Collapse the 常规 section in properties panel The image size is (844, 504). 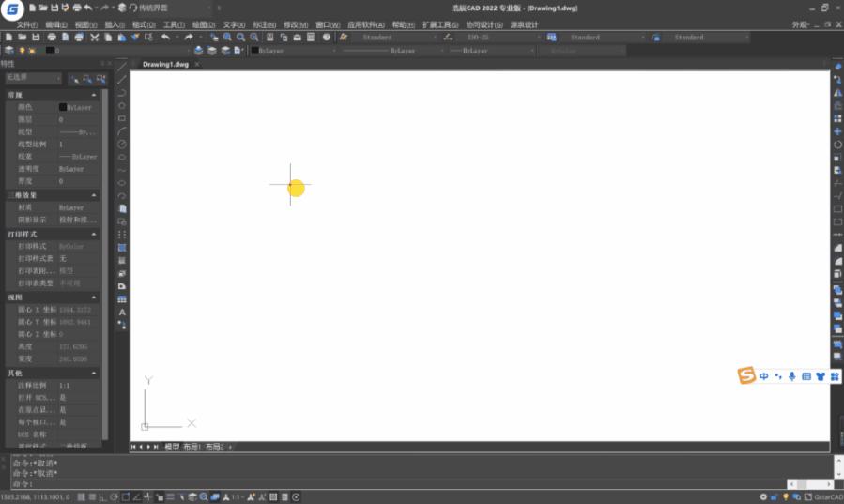coord(94,95)
